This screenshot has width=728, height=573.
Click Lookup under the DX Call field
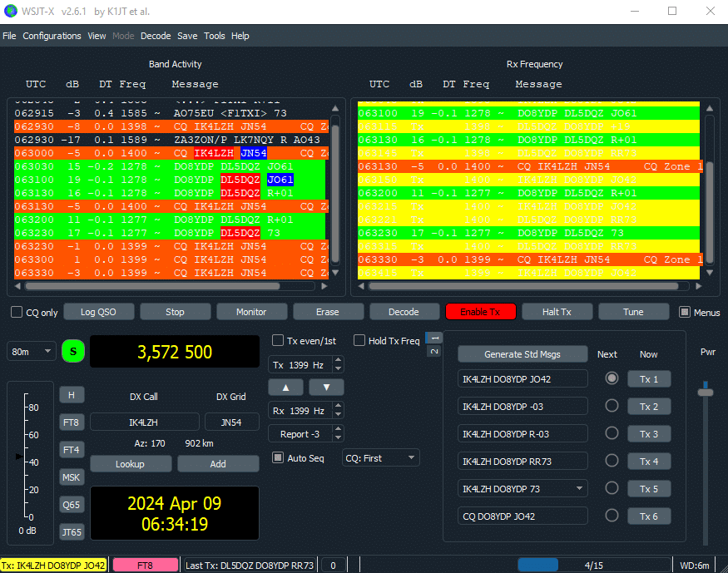click(131, 463)
